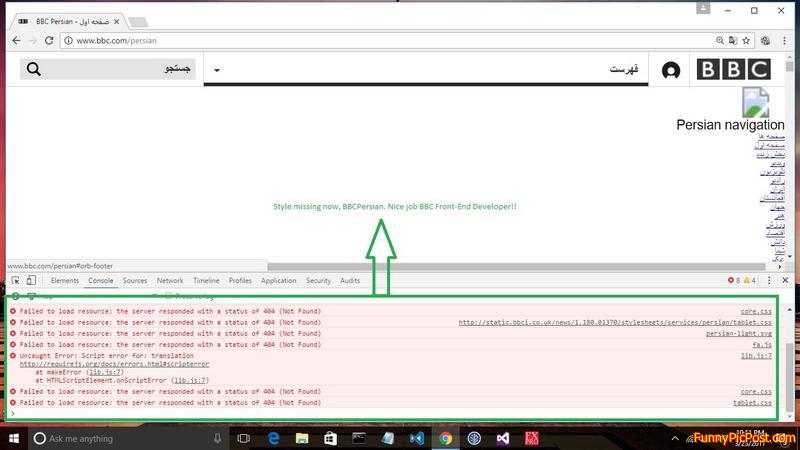Click the zoom magnifier icon in address bar
The height and width of the screenshot is (450, 800).
[719, 40]
